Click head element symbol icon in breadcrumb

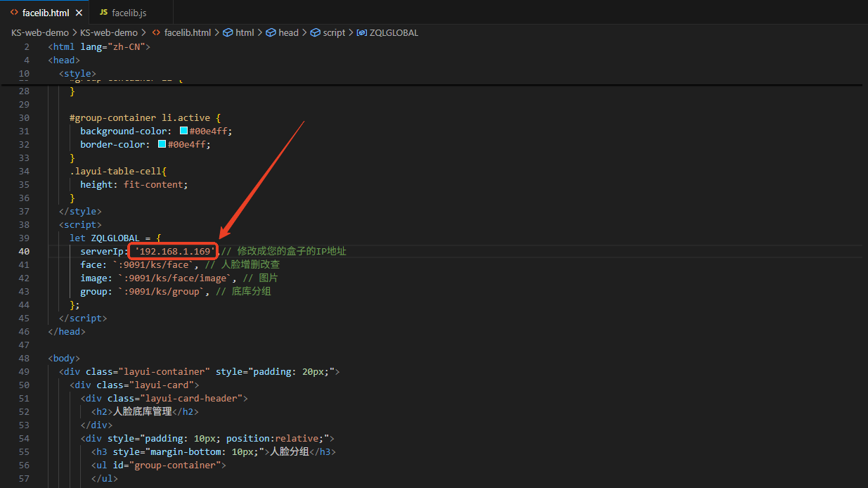pyautogui.click(x=271, y=33)
